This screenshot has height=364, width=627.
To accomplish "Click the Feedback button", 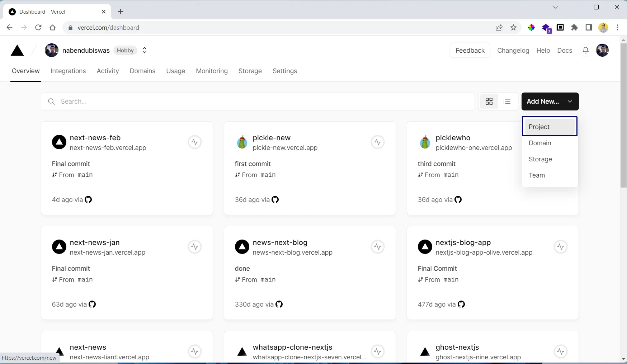I will (470, 51).
